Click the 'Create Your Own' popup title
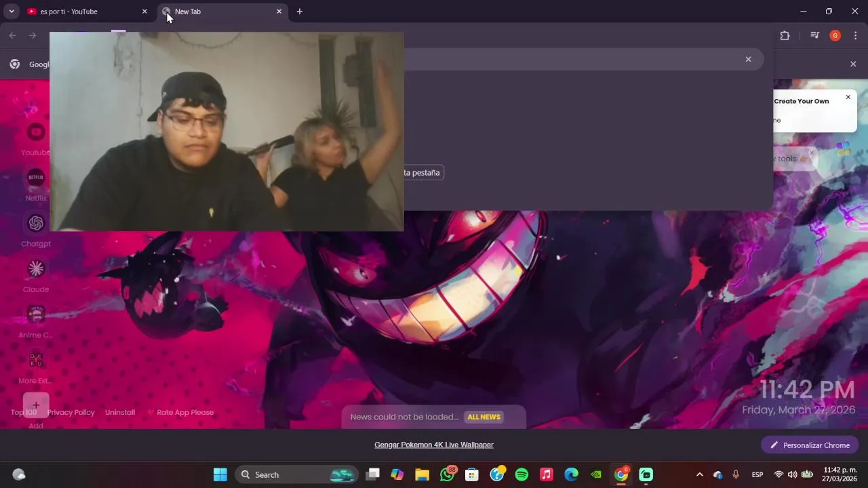This screenshot has height=488, width=868. click(802, 101)
